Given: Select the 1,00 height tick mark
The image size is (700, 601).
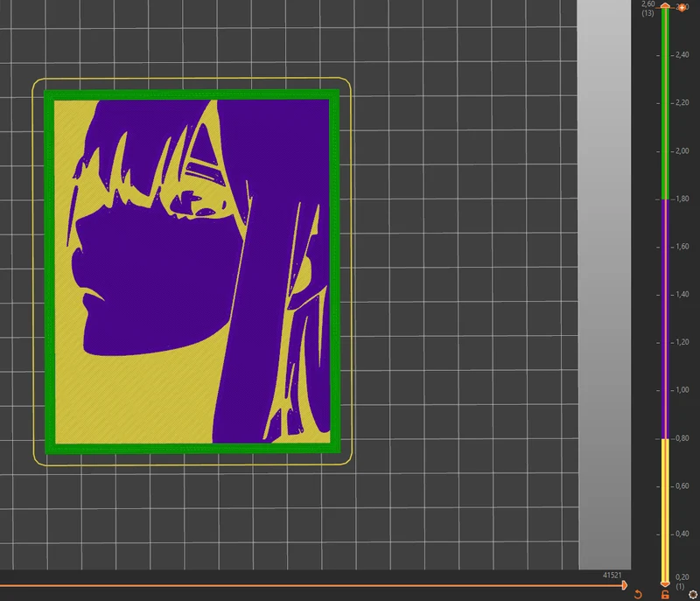Looking at the screenshot, I should click(x=682, y=390).
